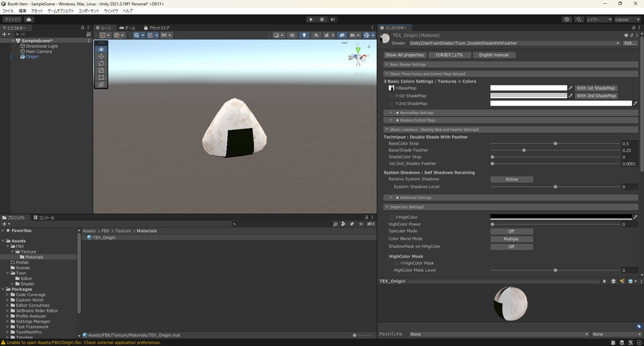Open Inspector help icon for material
The image size is (644, 346).
pyautogui.click(x=626, y=35)
